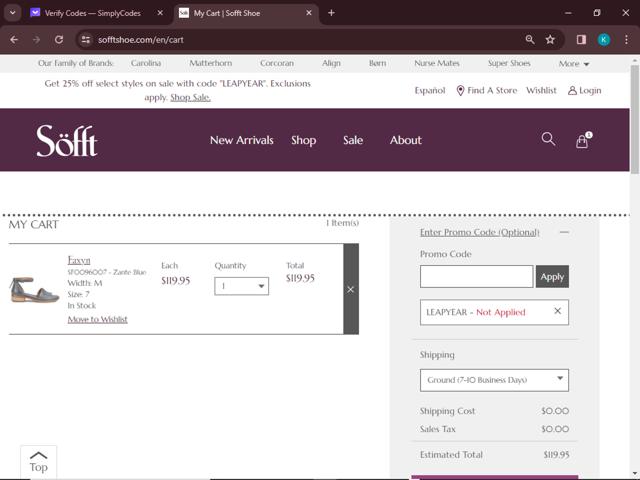Open the Wishlist page

point(541,90)
